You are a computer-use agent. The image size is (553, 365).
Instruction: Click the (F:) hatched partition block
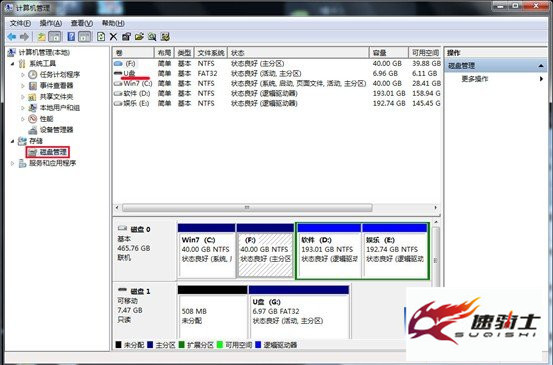[x=265, y=251]
